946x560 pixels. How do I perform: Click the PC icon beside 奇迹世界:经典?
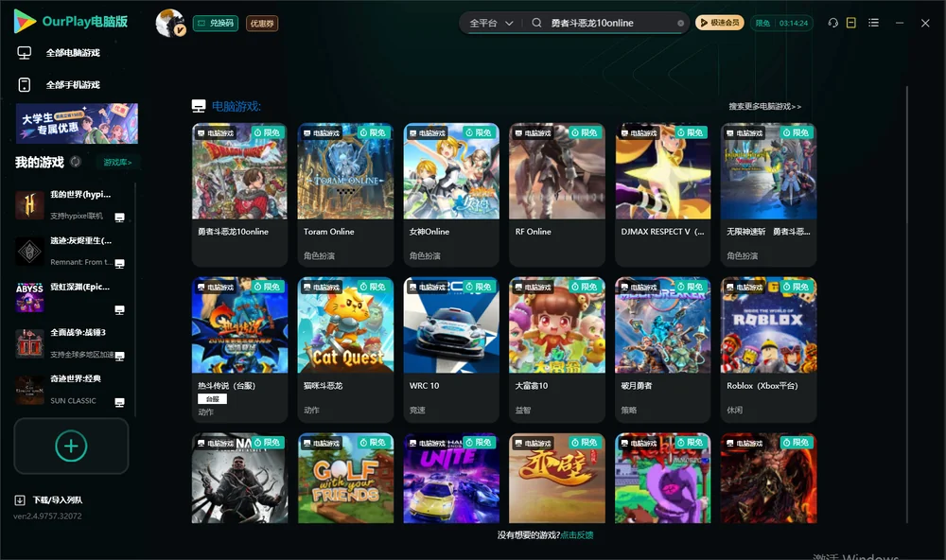tap(119, 403)
